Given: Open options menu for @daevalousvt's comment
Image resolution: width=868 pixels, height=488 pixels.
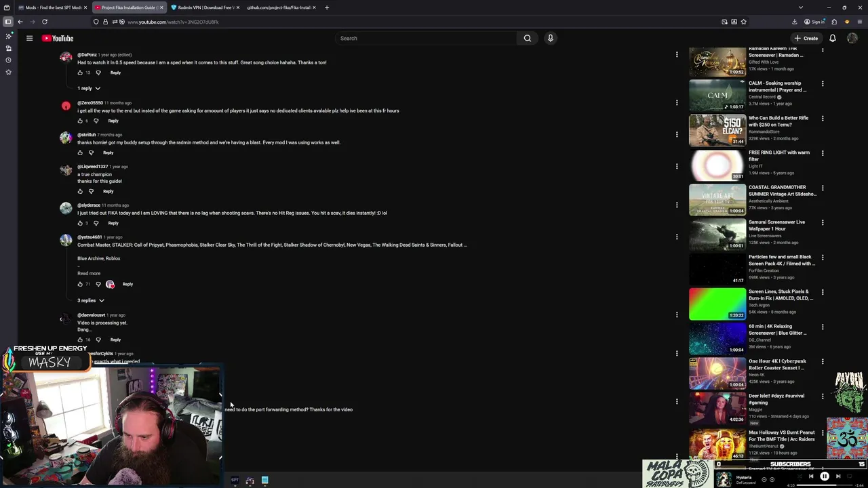Looking at the screenshot, I should click(x=677, y=314).
